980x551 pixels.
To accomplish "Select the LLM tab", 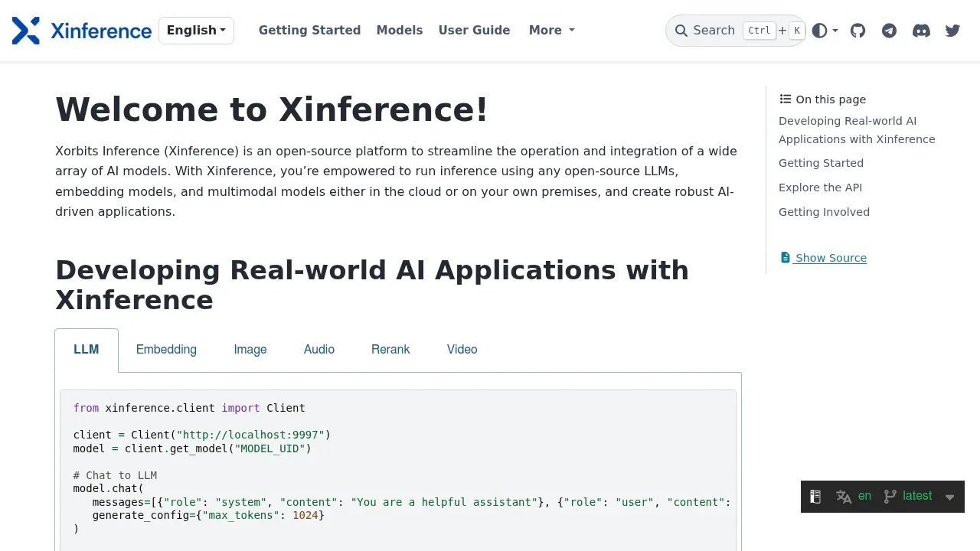I will coord(87,350).
